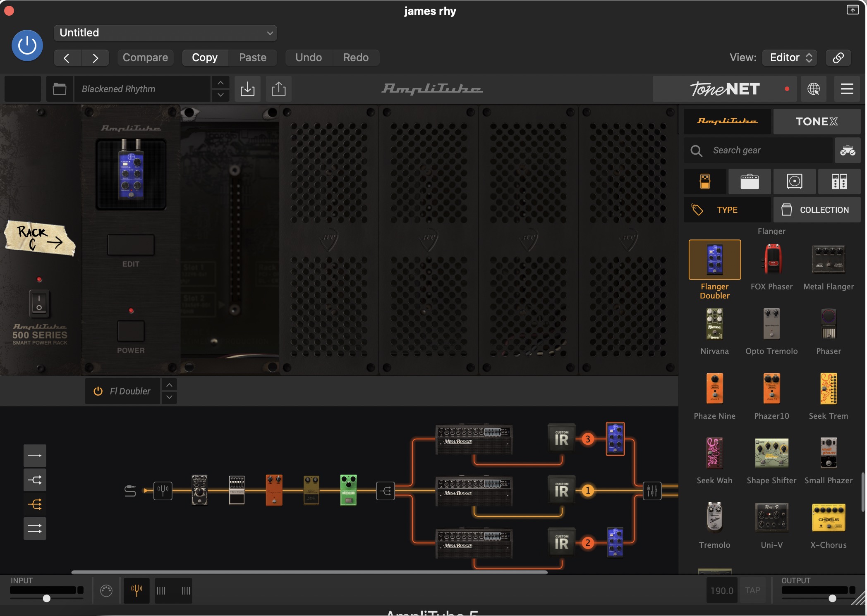Adjust the OUTPUT level slider
The image size is (867, 616).
point(832,598)
